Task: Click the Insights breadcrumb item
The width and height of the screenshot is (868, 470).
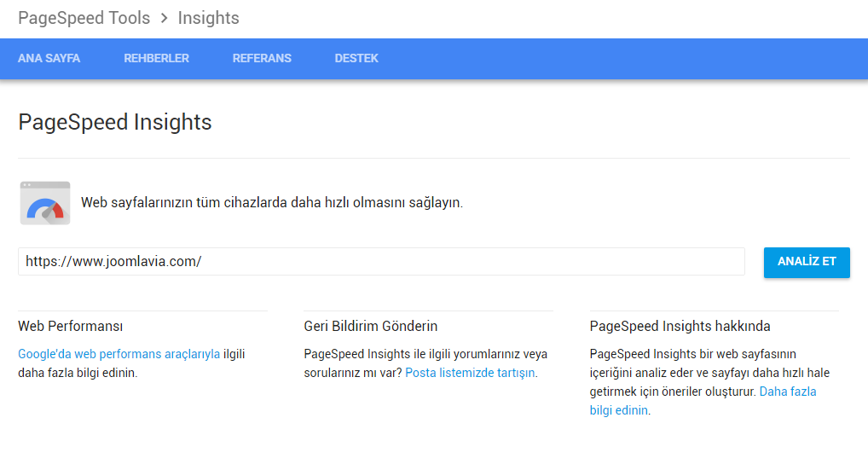Action: (208, 18)
